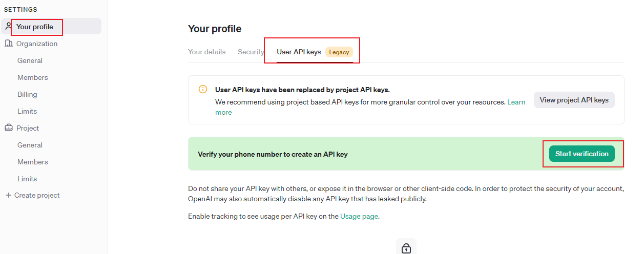
Task: Click the person icon beside Your profile
Action: [9, 26]
